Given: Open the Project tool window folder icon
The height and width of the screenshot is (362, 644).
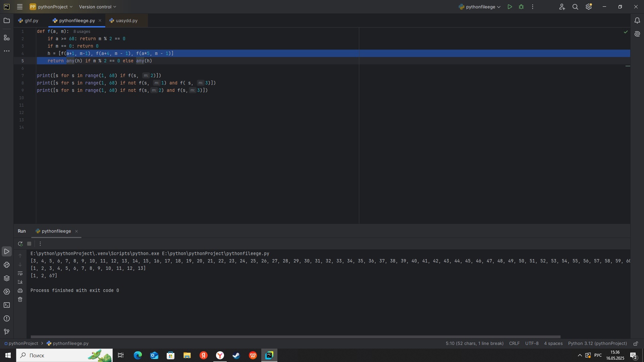Looking at the screenshot, I should click(7, 21).
